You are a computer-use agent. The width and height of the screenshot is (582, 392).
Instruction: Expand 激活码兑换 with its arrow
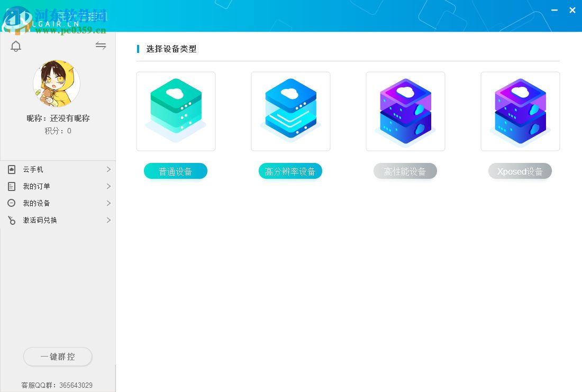click(x=108, y=220)
